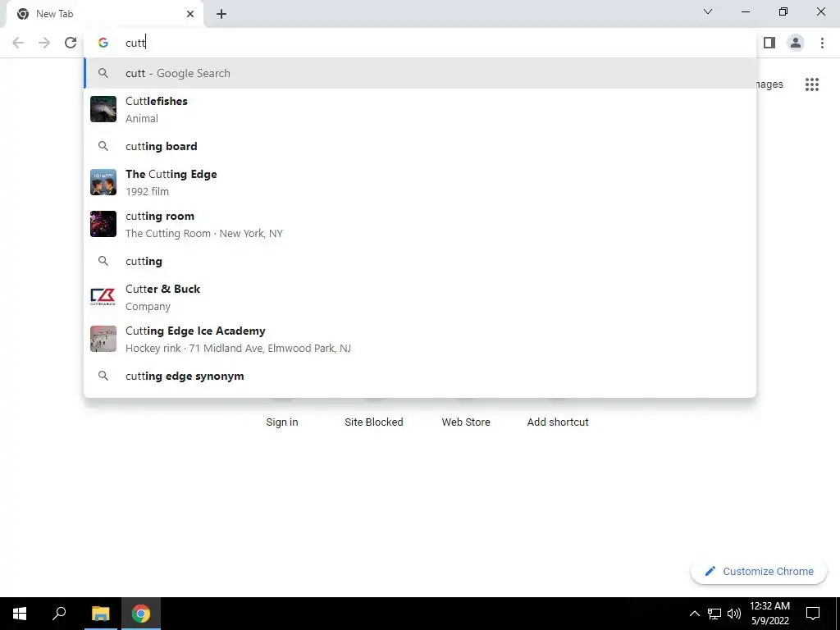This screenshot has width=840, height=630.
Task: Click the network tray icon
Action: coord(714,614)
